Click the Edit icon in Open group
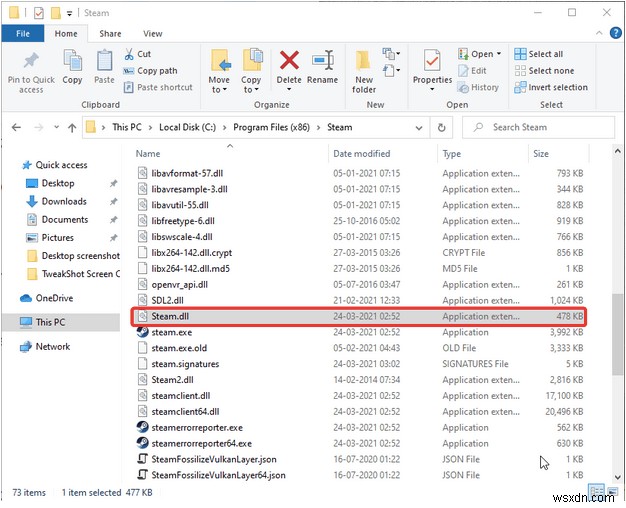 coord(463,71)
